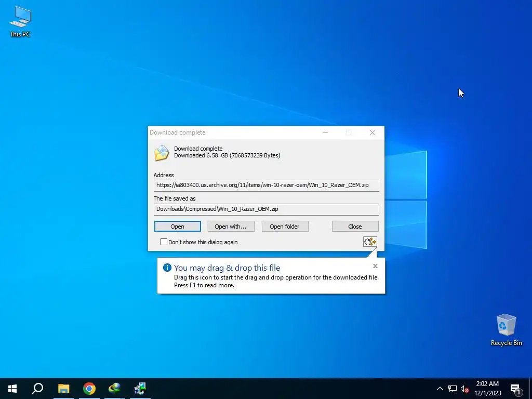Dismiss the drag & drop tooltip balloon
The image size is (532, 399).
375,266
